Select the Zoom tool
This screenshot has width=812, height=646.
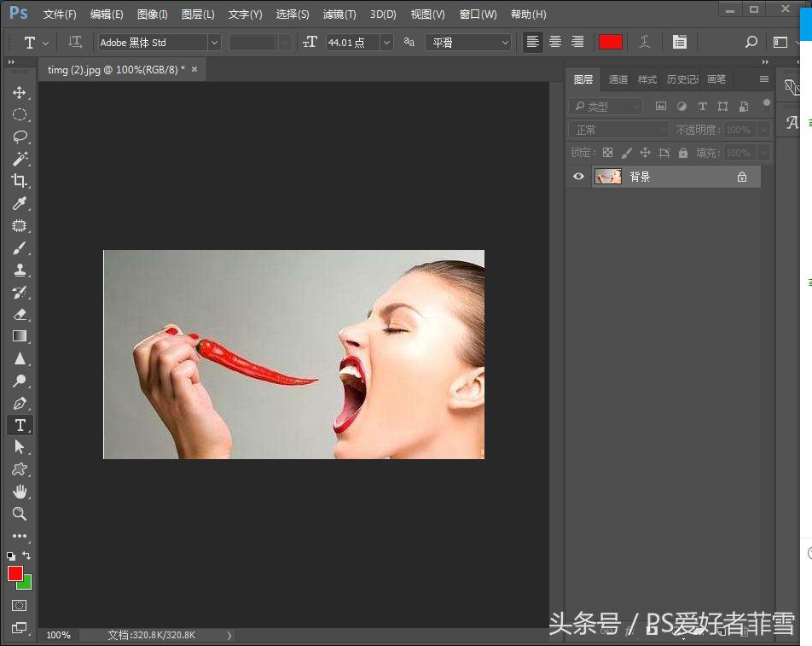[20, 514]
